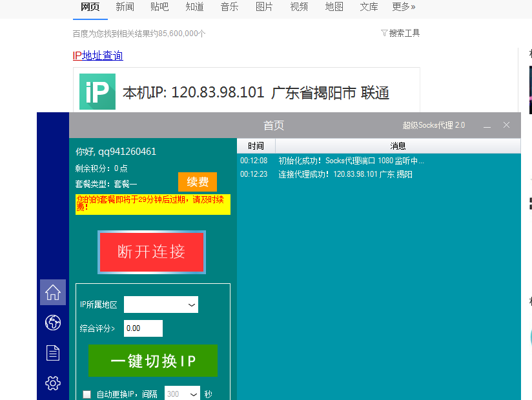
Task: Switch to the 地图 tab
Action: coord(334,7)
